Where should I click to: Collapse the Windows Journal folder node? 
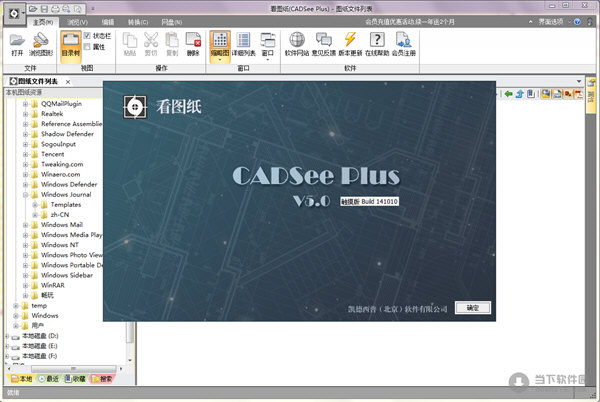click(x=25, y=195)
